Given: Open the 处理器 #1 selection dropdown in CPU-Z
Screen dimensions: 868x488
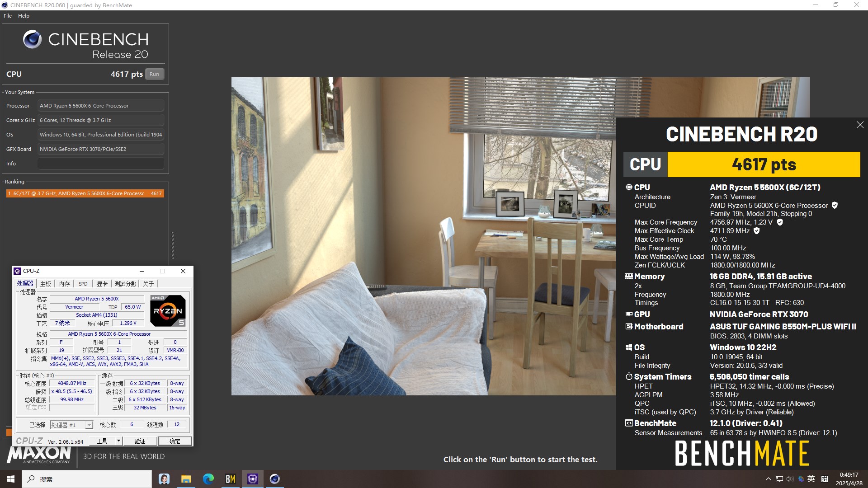Looking at the screenshot, I should [71, 425].
